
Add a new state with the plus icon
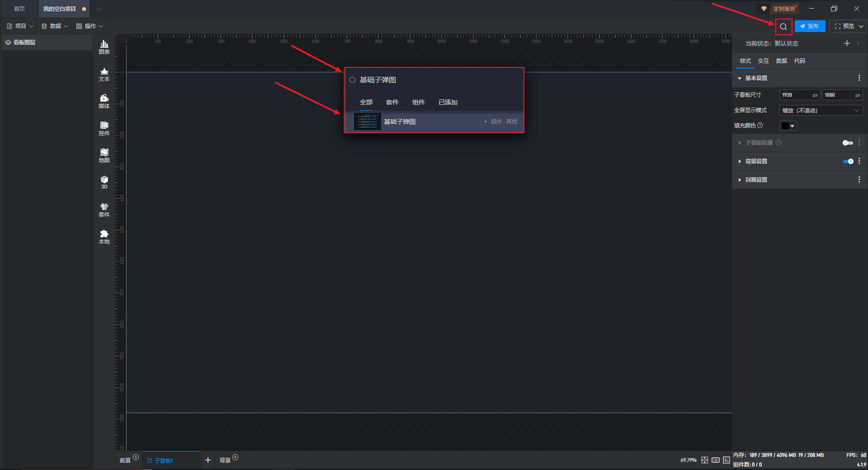tap(847, 43)
